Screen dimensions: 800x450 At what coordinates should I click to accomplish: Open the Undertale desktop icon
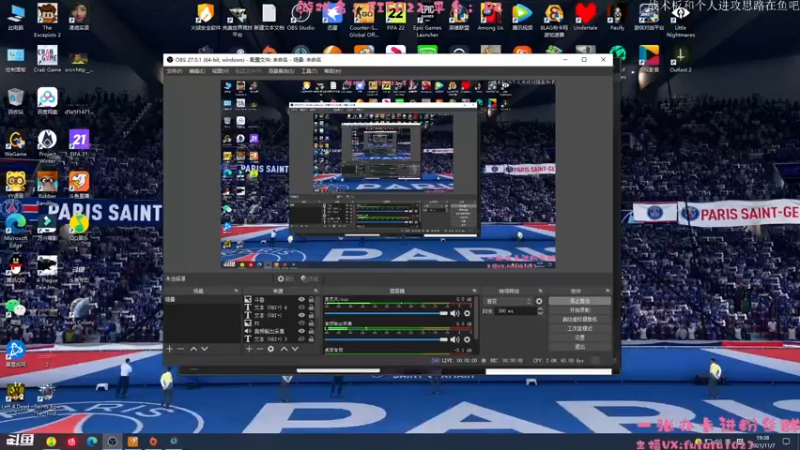point(585,17)
